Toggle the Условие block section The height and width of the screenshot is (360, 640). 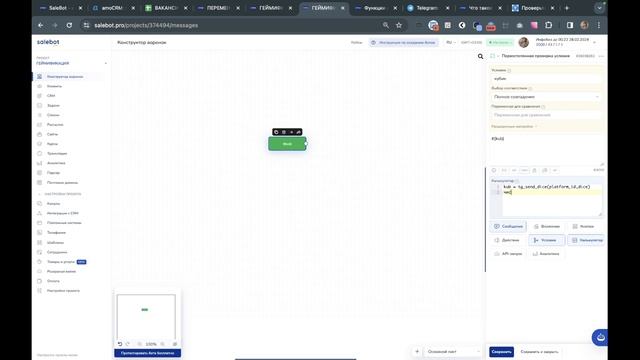547,240
